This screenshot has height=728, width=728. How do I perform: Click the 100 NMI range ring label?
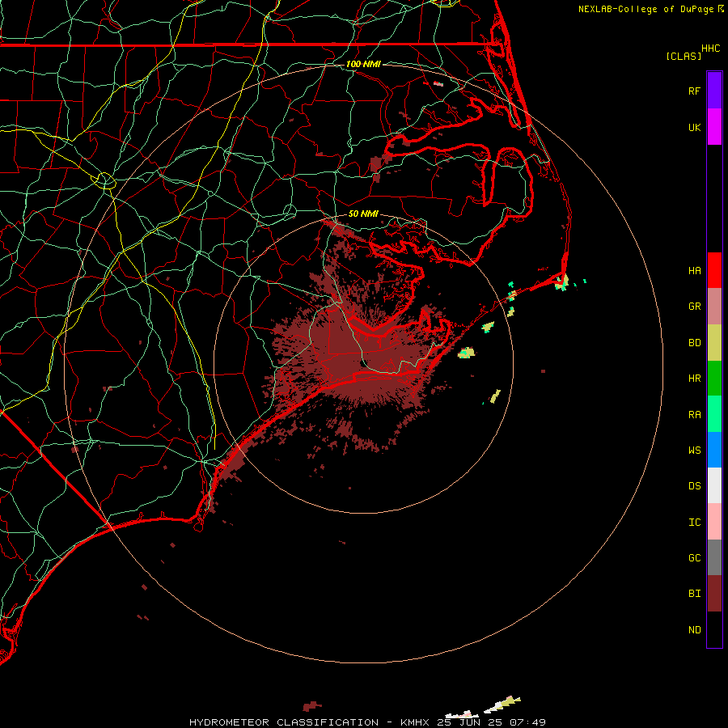[x=363, y=64]
